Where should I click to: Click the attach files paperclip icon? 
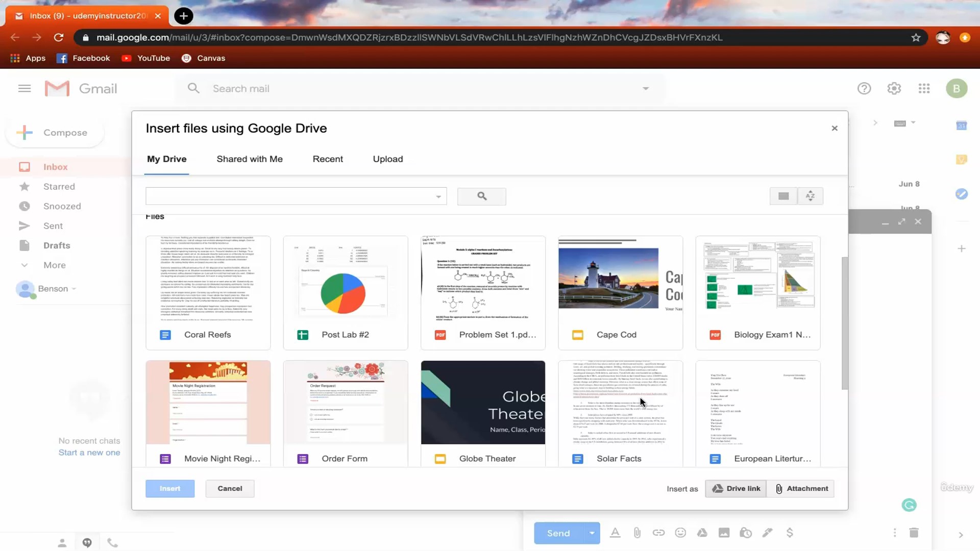click(637, 533)
